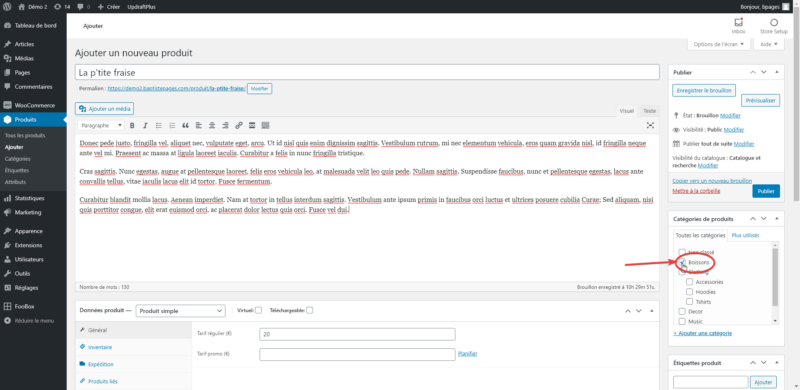Insert or edit a link
This screenshot has width=800, height=390.
click(x=239, y=126)
